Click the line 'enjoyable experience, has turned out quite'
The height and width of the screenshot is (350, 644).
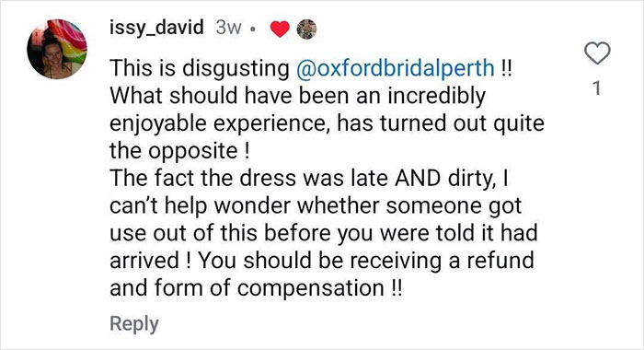coord(327,123)
